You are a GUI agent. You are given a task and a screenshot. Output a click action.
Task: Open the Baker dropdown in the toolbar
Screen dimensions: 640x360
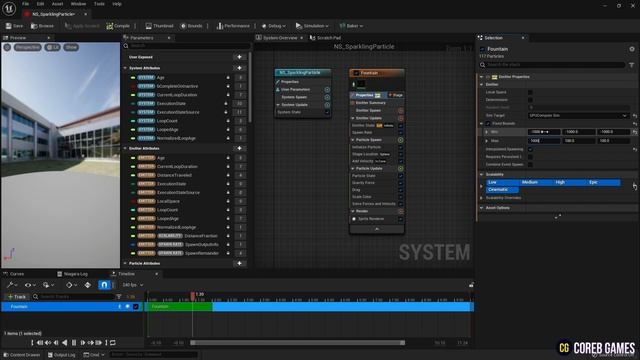pos(351,26)
